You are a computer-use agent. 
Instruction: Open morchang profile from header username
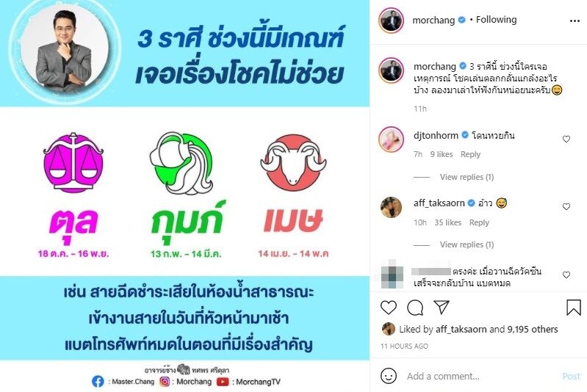[433, 21]
